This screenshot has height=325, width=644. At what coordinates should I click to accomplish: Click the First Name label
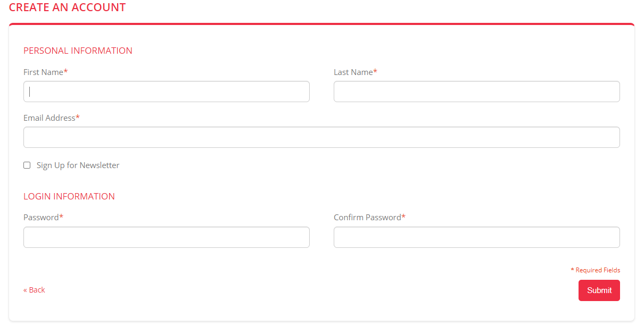click(43, 72)
